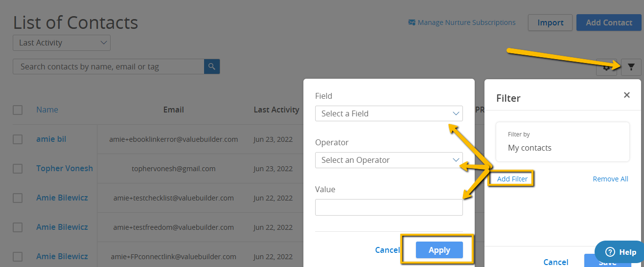This screenshot has height=267, width=644.
Task: Expand the Select an Operator dropdown
Action: (x=389, y=160)
